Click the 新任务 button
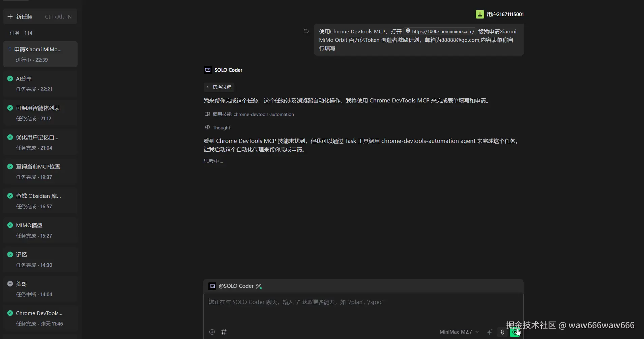Screen dimensions: 644x339 point(40,17)
